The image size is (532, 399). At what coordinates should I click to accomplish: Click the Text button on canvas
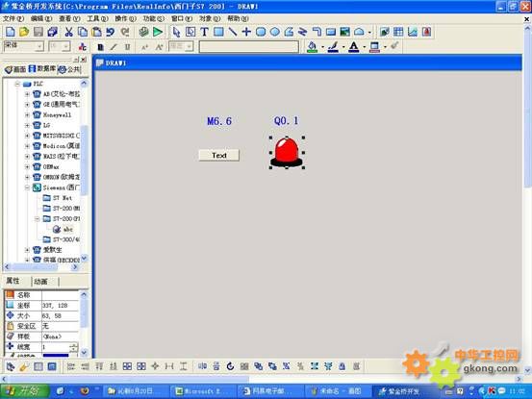coord(218,155)
